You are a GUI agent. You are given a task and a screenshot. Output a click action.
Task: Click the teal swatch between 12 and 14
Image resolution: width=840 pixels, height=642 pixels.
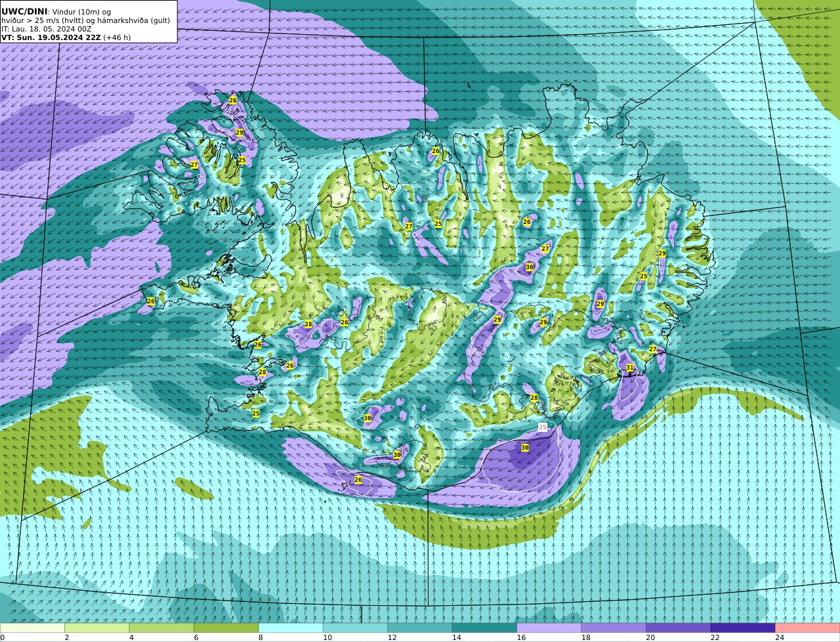click(420, 628)
